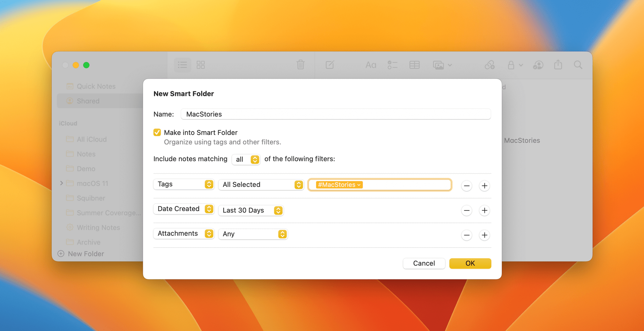Uncheck Make into Smart Folder
The height and width of the screenshot is (331, 644).
157,132
